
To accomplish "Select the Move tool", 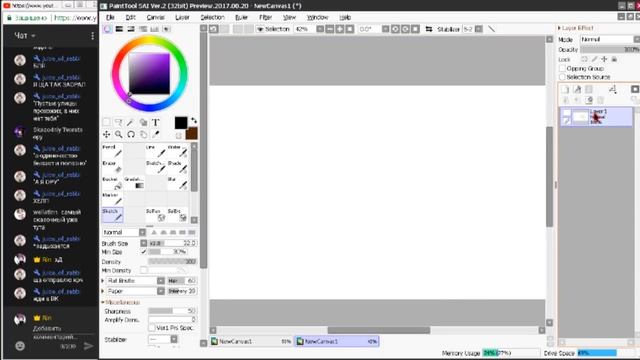I will pos(107,134).
